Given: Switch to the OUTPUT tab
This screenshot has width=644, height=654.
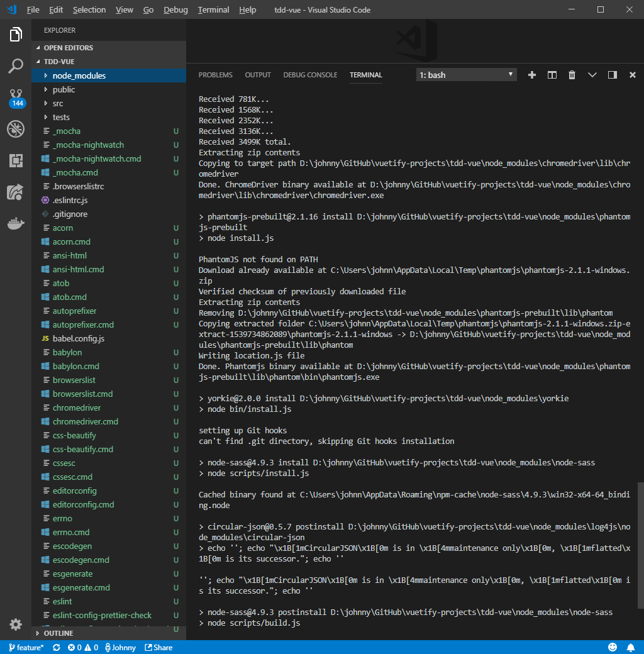Looking at the screenshot, I should coord(258,75).
